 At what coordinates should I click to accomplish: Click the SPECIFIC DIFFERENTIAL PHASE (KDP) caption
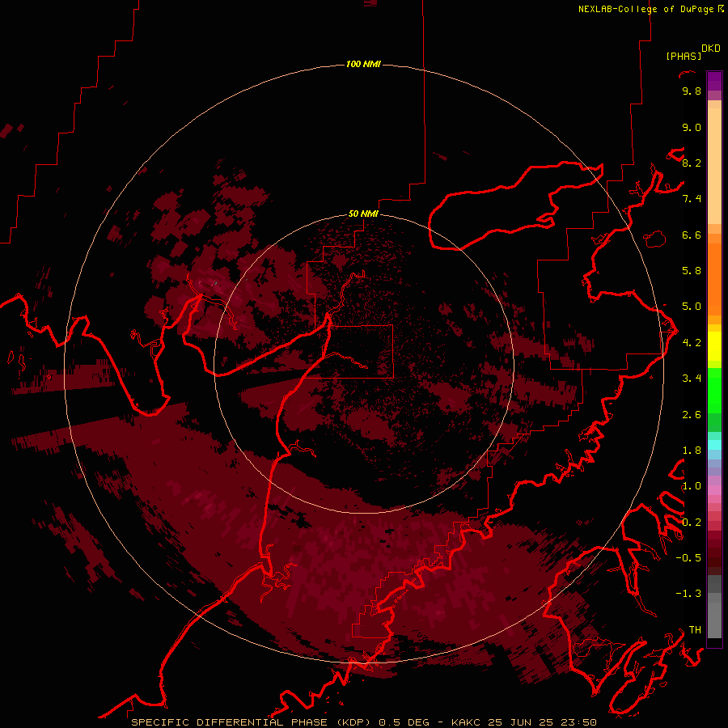click(x=252, y=722)
